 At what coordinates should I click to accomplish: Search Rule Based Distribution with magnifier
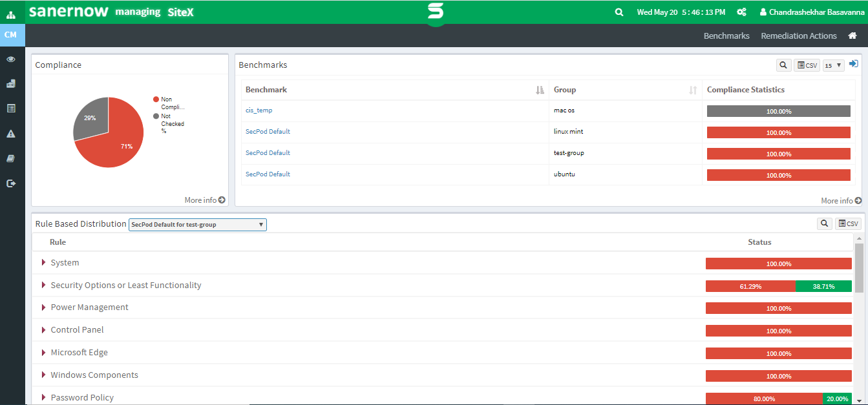pyautogui.click(x=825, y=223)
